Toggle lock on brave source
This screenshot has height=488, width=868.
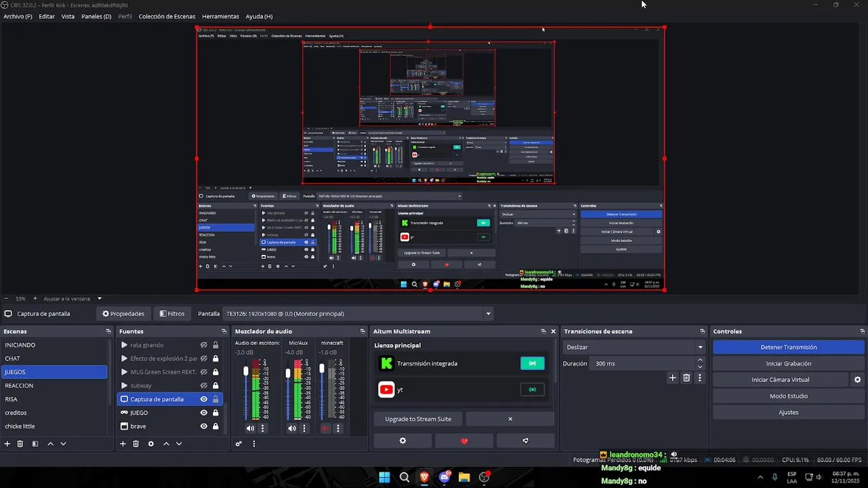coord(215,426)
